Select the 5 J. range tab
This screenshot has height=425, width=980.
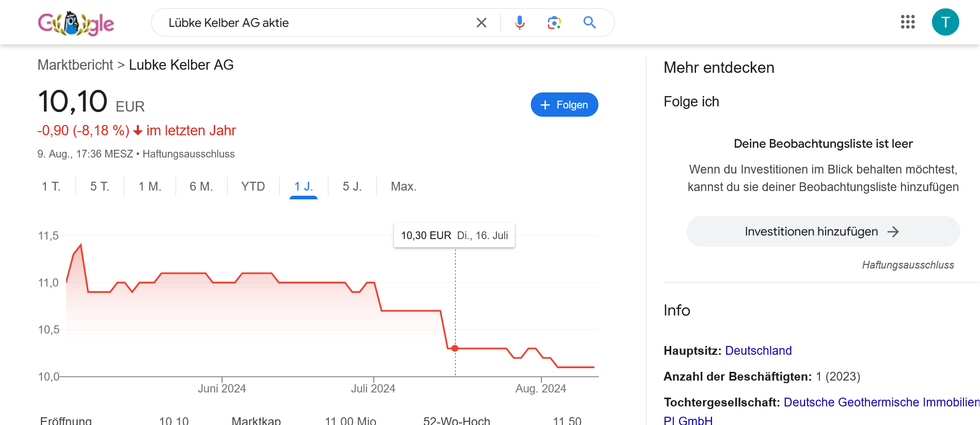pyautogui.click(x=352, y=186)
